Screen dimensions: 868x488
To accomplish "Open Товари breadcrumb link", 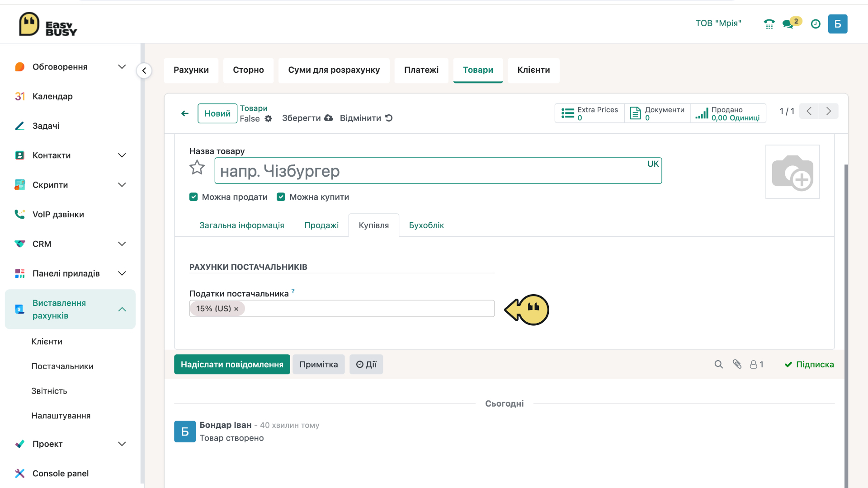I will coord(254,108).
